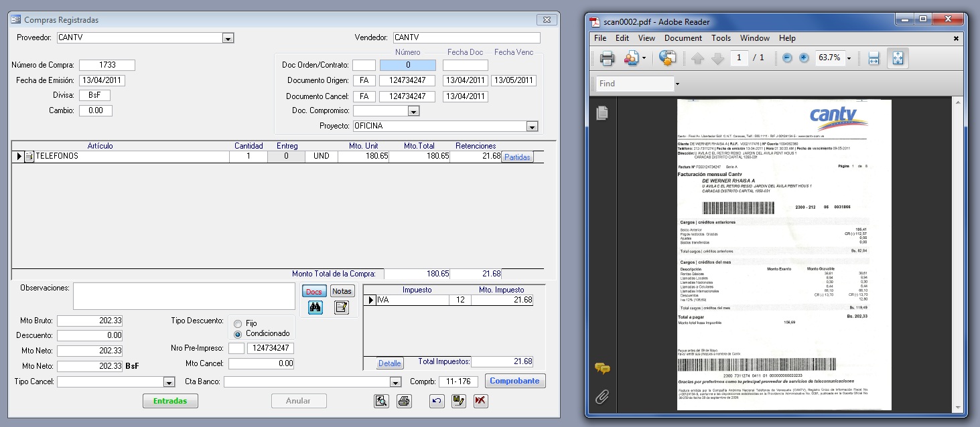Expand the Cta Banco dropdown
980x427 pixels.
pyautogui.click(x=396, y=382)
